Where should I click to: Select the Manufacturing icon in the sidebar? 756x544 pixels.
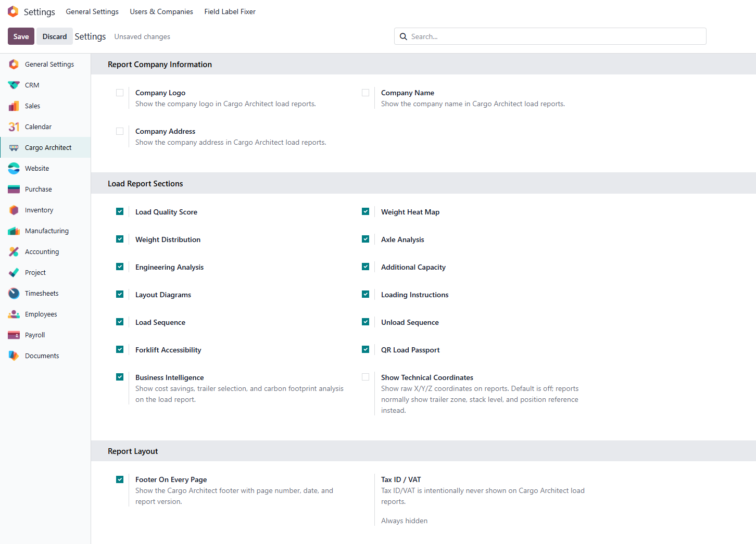point(14,231)
